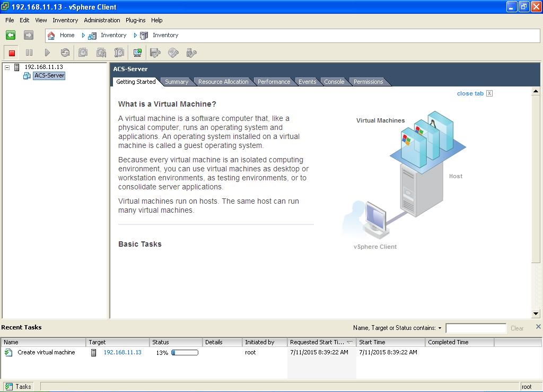Click the Connect floppy toolbar icon
543x392 pixels.
pos(155,53)
